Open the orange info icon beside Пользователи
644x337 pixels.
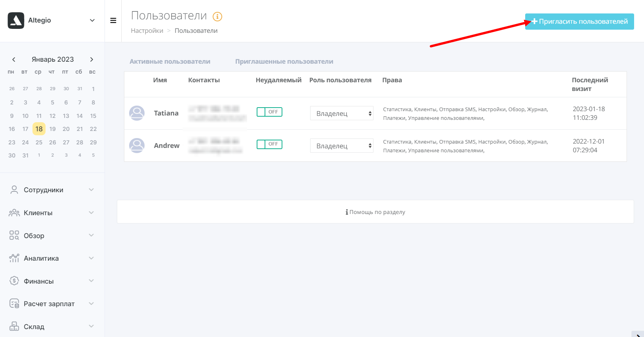click(217, 17)
